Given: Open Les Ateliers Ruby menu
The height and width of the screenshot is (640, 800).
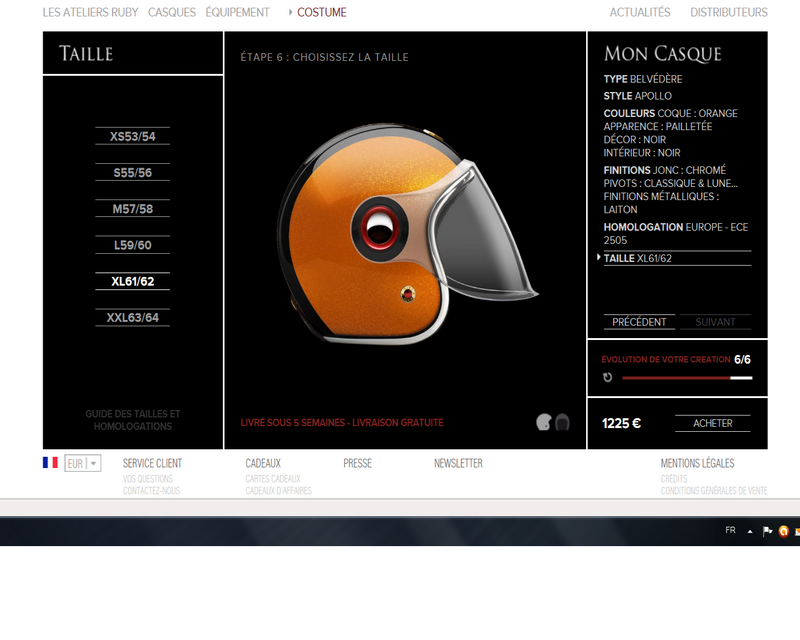Looking at the screenshot, I should (90, 12).
